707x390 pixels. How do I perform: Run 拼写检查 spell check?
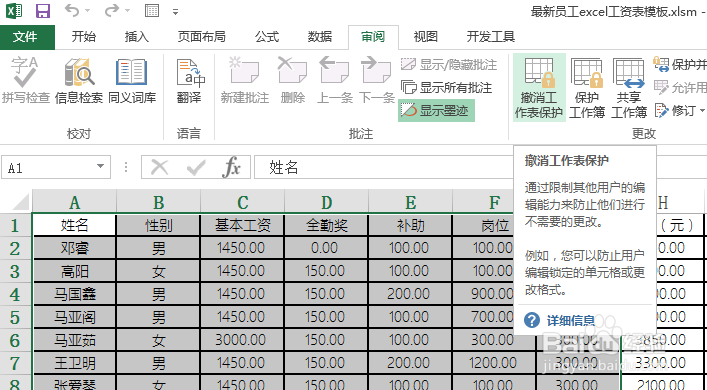coord(25,80)
